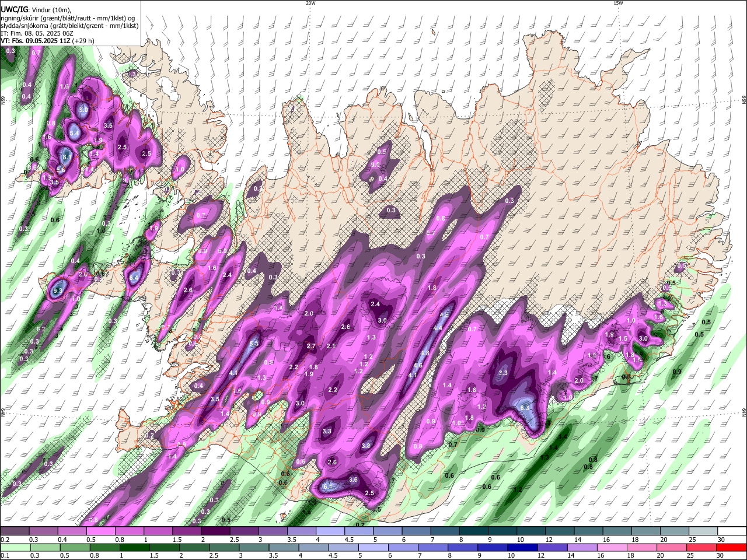Screen dimensions: 747x560
Task: Click the 20W longitude label
Action: click(x=310, y=3)
